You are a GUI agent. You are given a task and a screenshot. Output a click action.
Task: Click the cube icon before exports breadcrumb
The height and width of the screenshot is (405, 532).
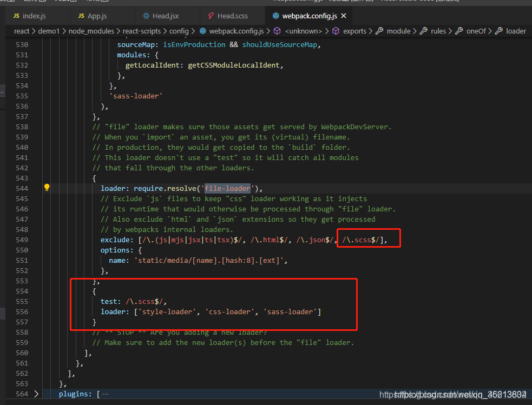point(336,31)
